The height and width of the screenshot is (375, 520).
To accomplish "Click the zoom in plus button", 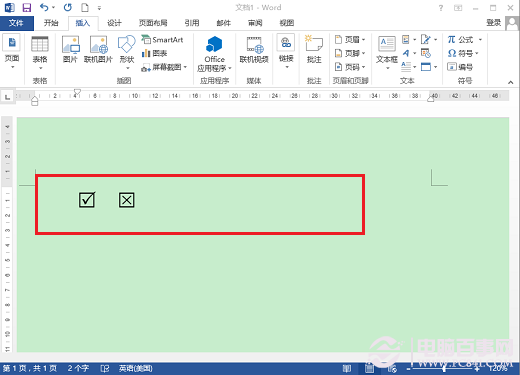I will [477, 369].
